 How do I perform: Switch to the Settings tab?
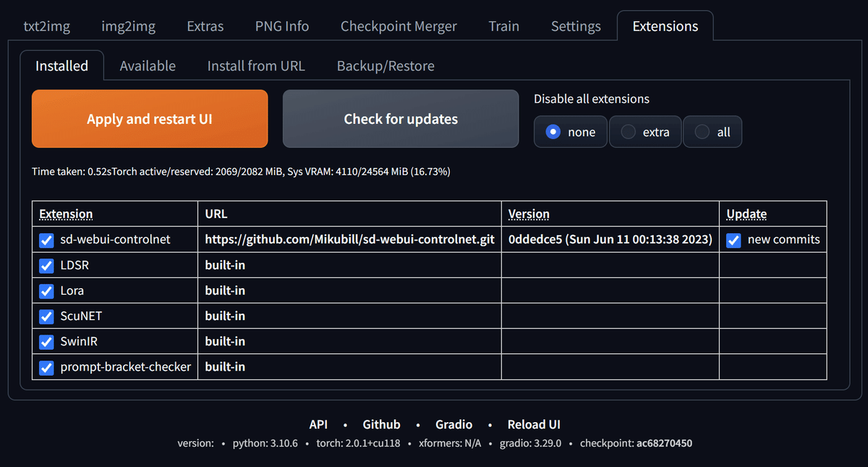coord(575,25)
